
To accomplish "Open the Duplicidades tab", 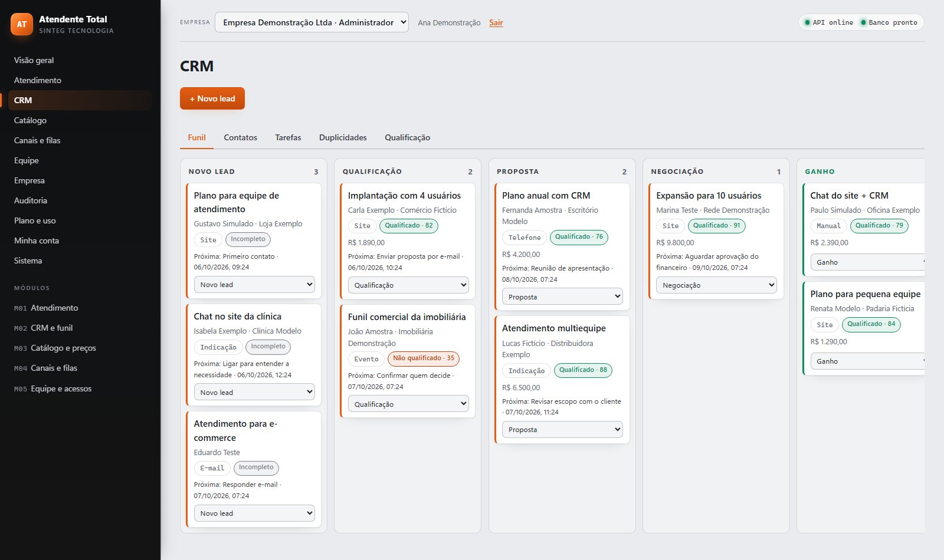I will pos(343,137).
